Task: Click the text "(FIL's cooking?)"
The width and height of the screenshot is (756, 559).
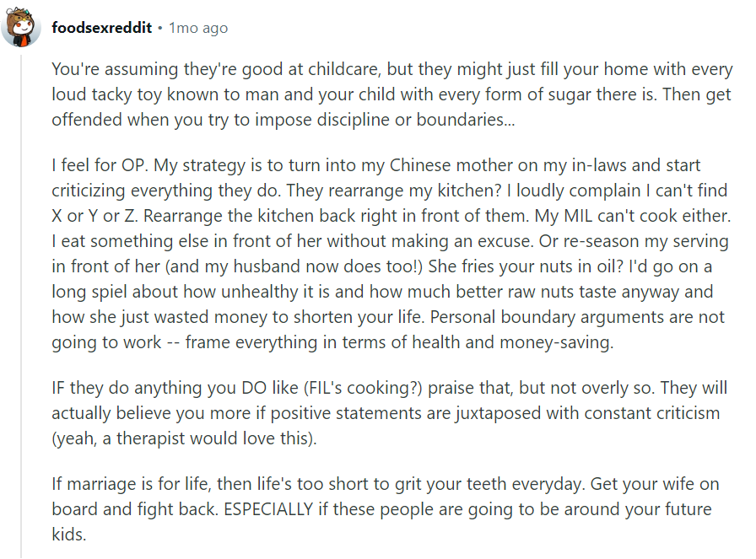Action: [363, 388]
